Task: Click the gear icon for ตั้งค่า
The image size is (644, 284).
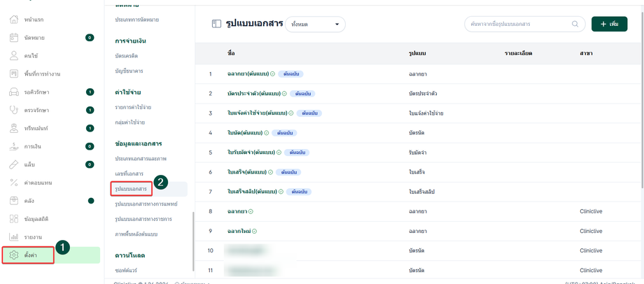Action: point(14,255)
